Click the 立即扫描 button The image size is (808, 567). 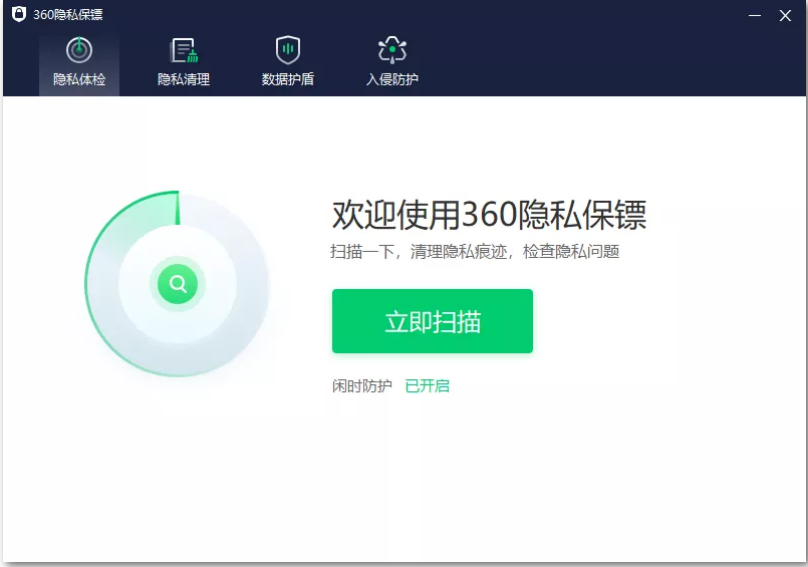click(432, 321)
